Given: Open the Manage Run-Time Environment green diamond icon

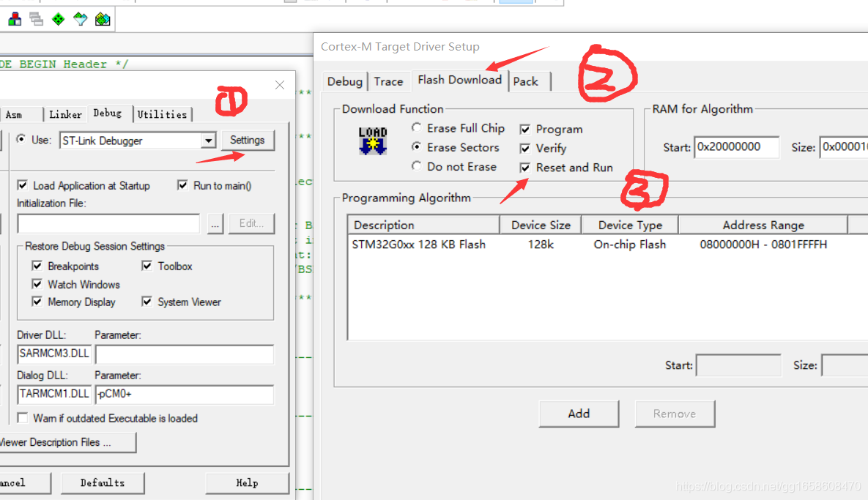Looking at the screenshot, I should [x=58, y=20].
